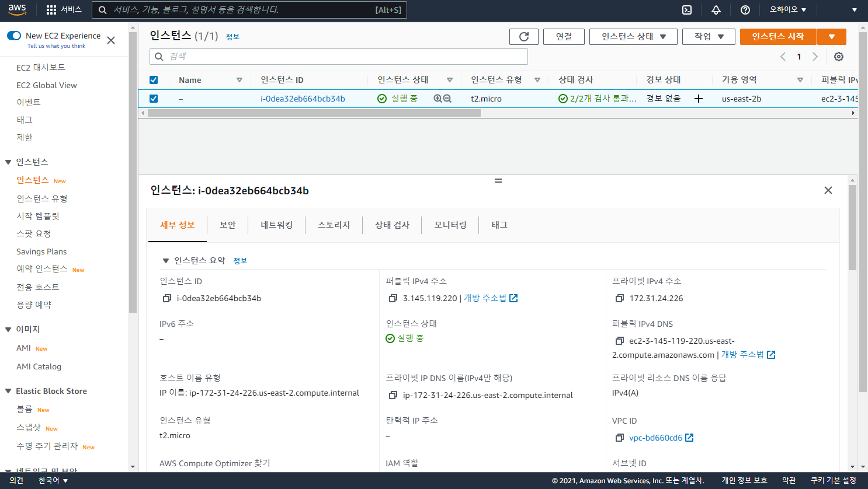868x489 pixels.
Task: Open the i-0dea32eb664bcb34b instance link
Action: tap(303, 99)
